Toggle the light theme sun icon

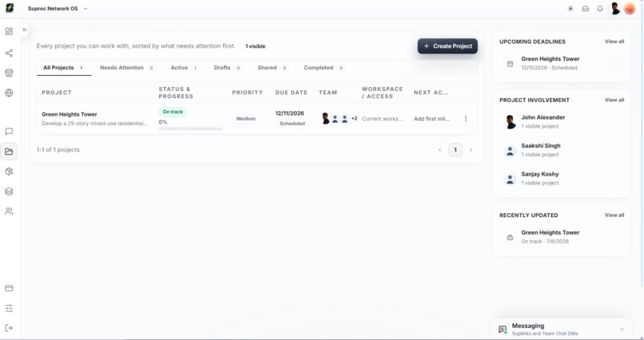(x=570, y=9)
